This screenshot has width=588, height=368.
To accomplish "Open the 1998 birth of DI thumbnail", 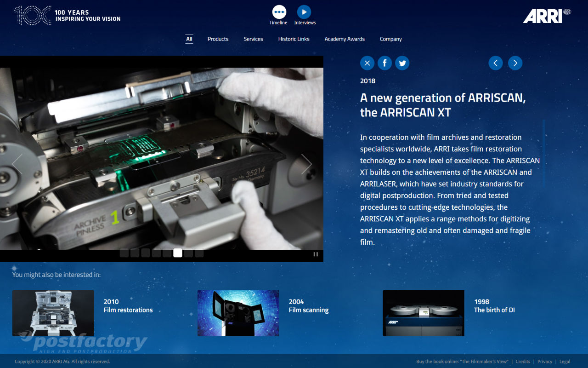I will 424,313.
